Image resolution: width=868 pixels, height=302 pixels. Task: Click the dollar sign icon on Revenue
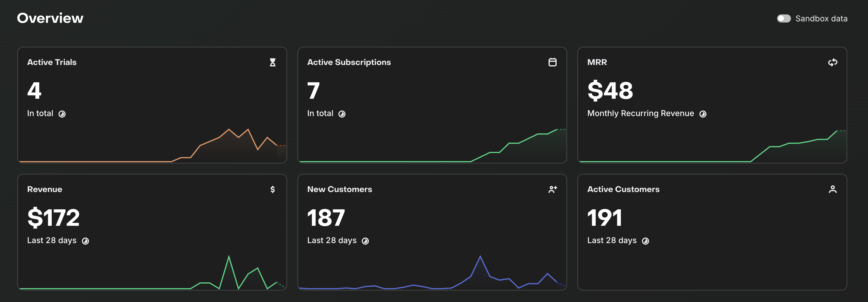point(273,189)
